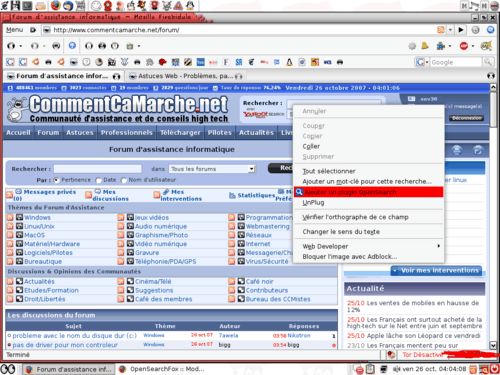Click the forum Rechercher text field
Image resolution: width=500 pixels, height=375 pixels.
click(98, 169)
